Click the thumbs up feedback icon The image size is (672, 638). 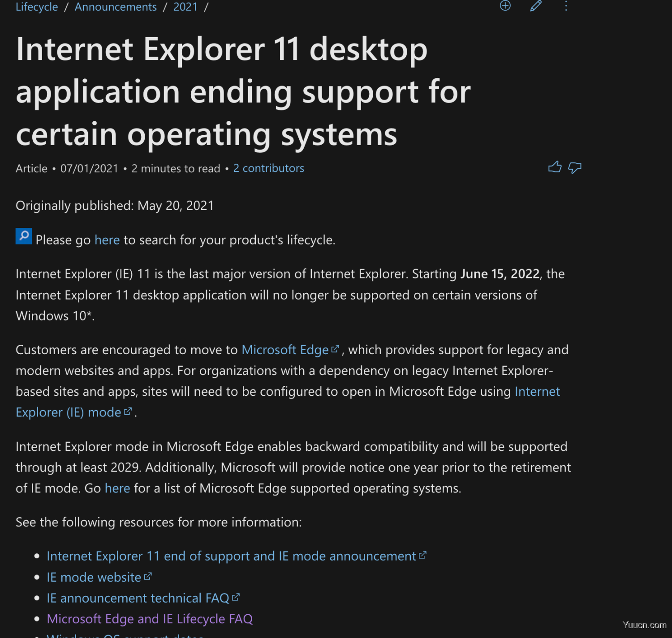coord(555,167)
